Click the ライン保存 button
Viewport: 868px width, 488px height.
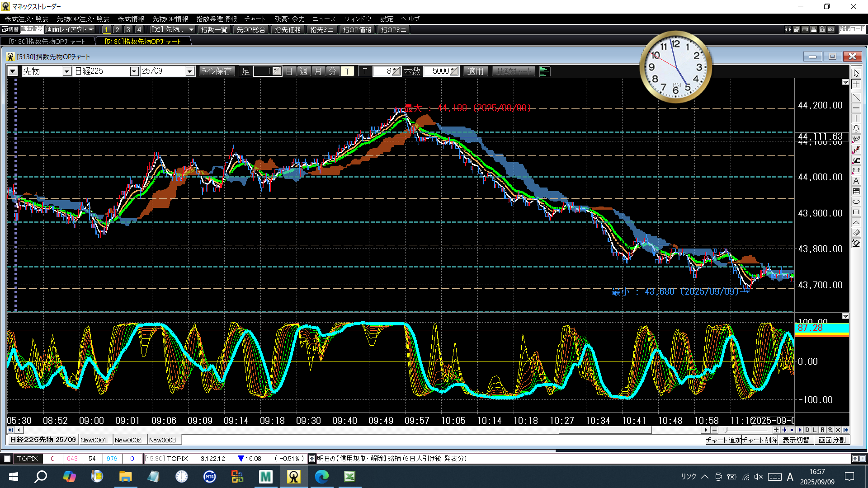click(x=217, y=71)
